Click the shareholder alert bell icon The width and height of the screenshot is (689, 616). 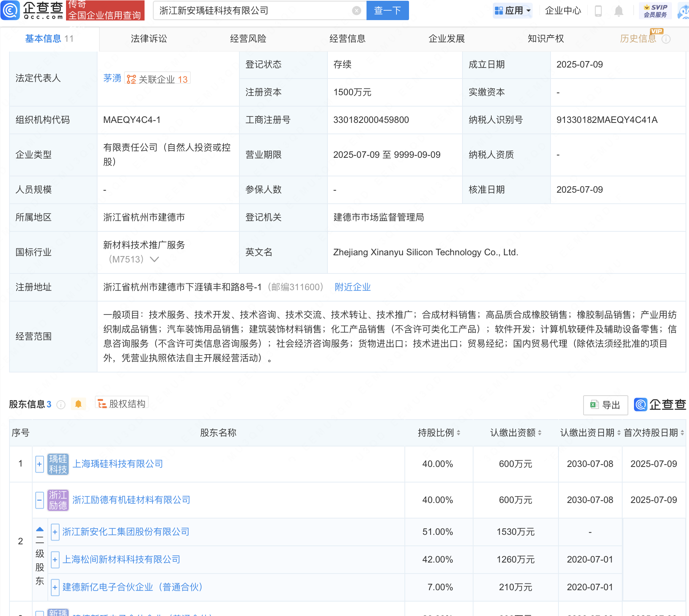pyautogui.click(x=78, y=404)
